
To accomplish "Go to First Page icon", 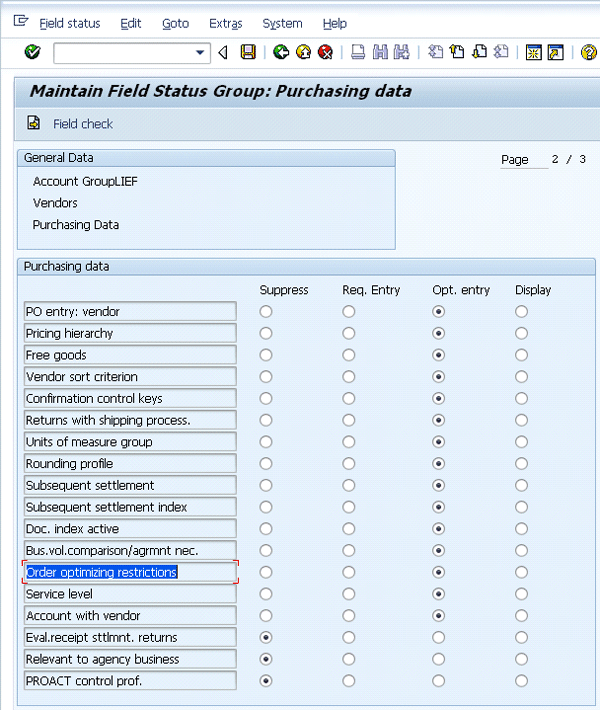I will click(436, 53).
